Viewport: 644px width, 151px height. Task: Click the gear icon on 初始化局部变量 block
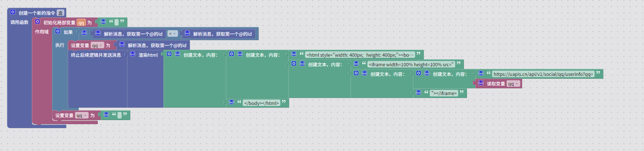37,22
